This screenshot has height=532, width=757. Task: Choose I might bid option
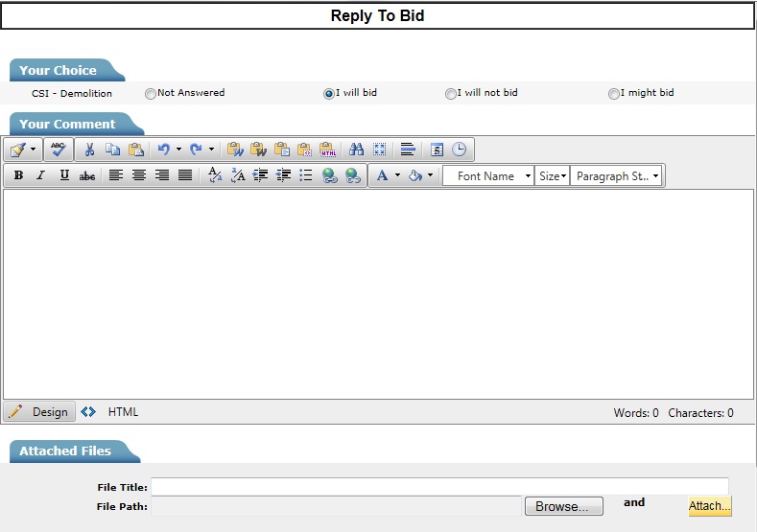pyautogui.click(x=614, y=94)
